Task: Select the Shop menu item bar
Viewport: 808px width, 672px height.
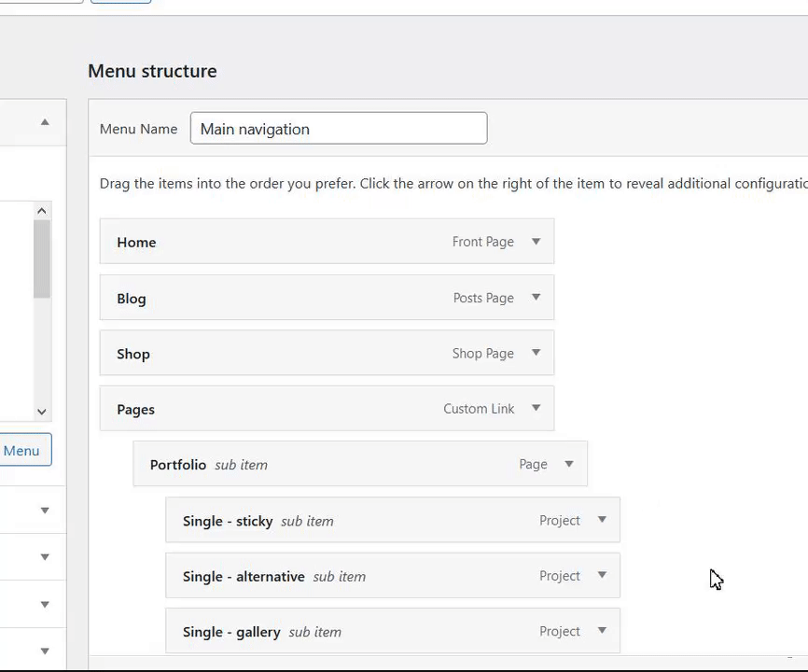Action: point(280,354)
